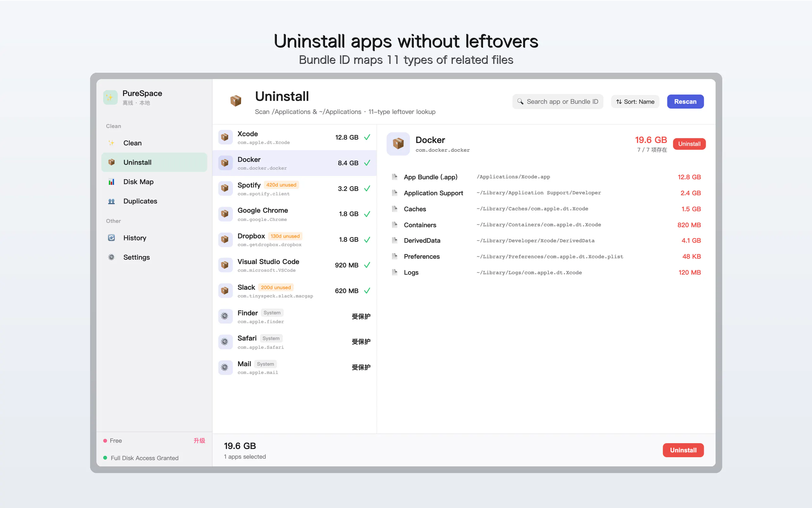Click the file icon beside Preferences

(395, 256)
